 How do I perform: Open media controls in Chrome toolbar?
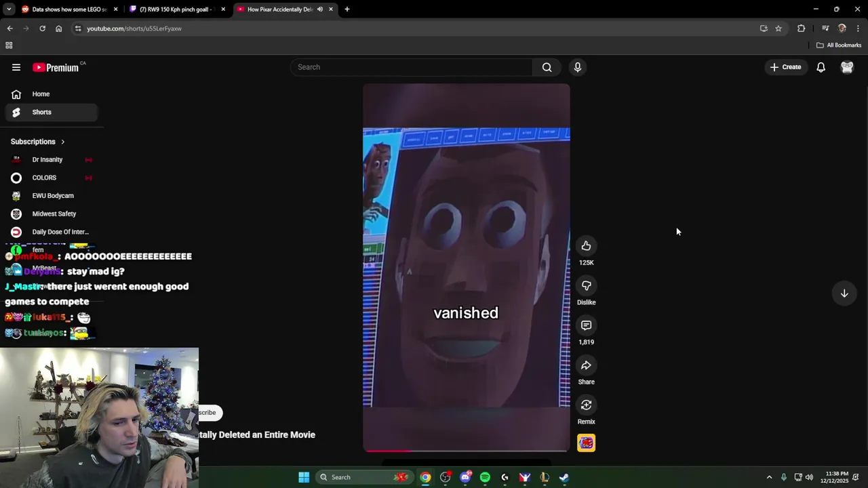pos(825,28)
